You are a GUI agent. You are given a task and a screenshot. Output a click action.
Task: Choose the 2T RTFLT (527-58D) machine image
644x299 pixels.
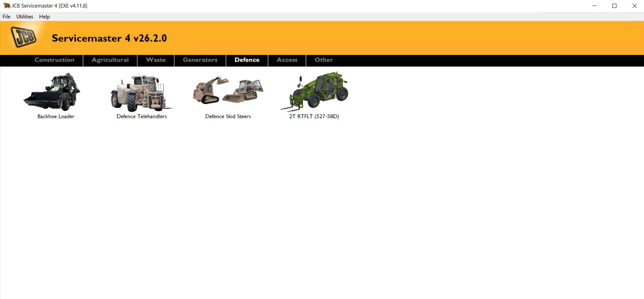[x=314, y=92]
